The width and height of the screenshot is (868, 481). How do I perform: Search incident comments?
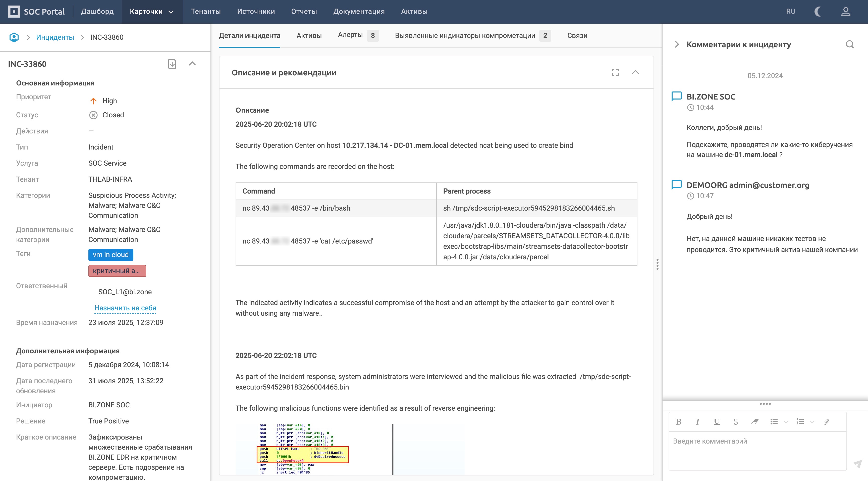coord(849,44)
